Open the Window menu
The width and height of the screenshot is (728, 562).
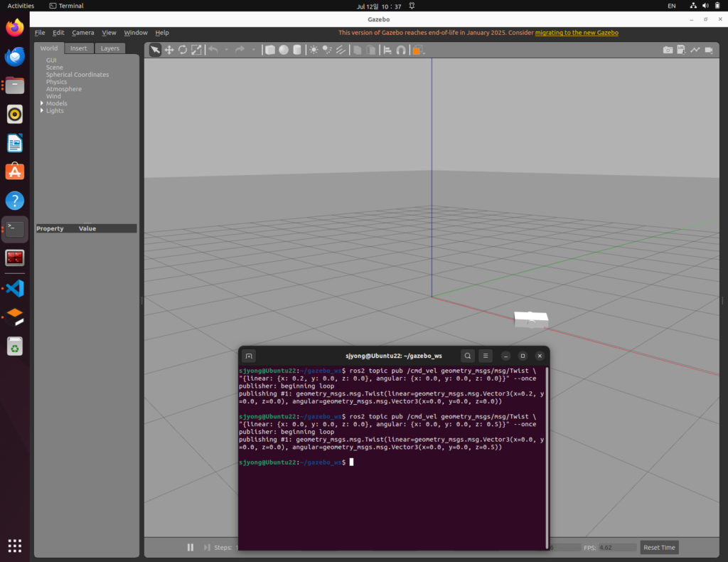pos(136,33)
